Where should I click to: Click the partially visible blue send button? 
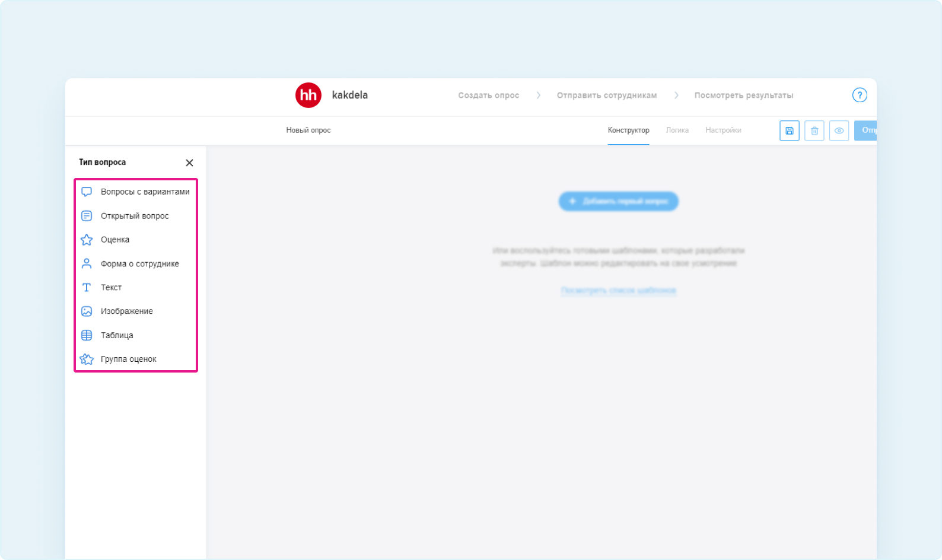865,131
